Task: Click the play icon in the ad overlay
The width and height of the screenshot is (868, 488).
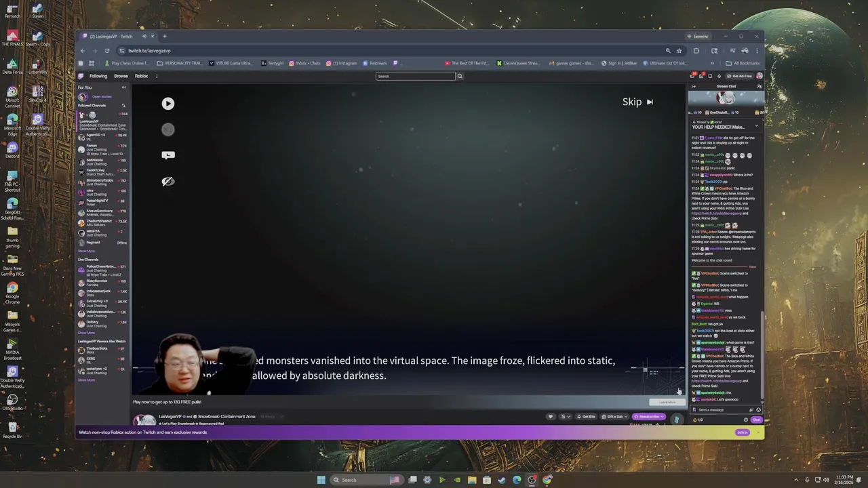Action: (168, 104)
